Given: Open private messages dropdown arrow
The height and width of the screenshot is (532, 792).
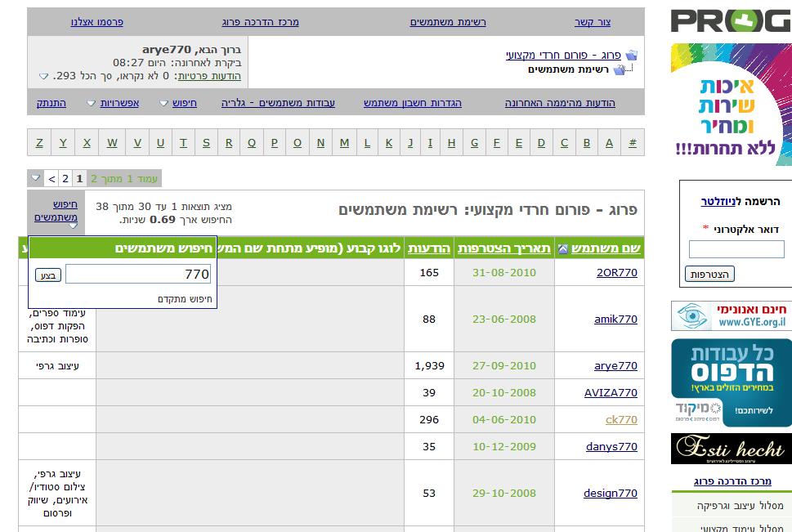Looking at the screenshot, I should [44, 76].
